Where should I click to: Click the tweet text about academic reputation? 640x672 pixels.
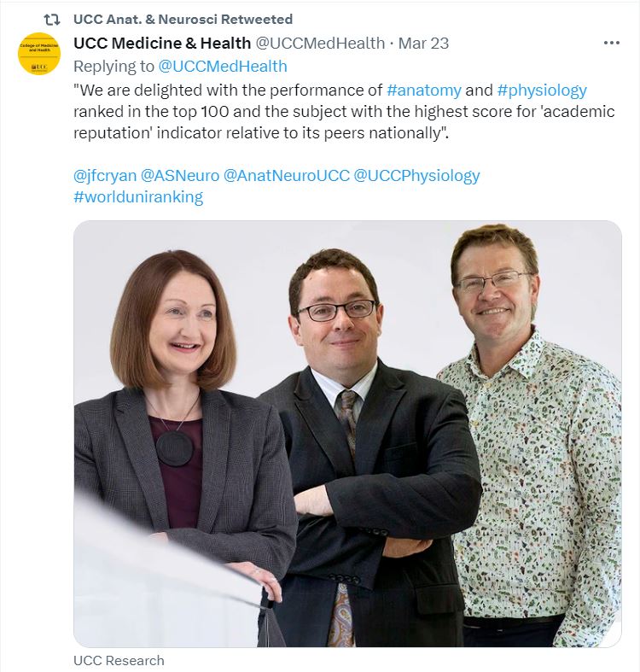point(344,111)
